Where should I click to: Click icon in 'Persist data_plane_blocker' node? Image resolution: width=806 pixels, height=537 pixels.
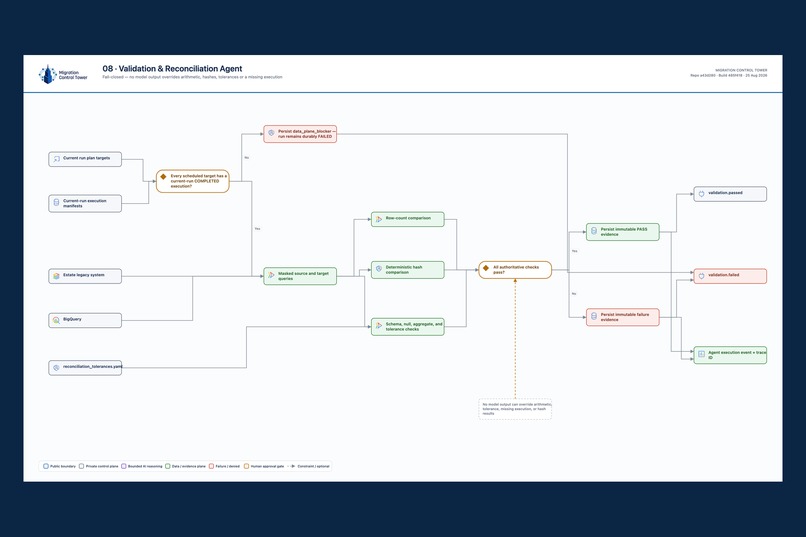click(271, 133)
